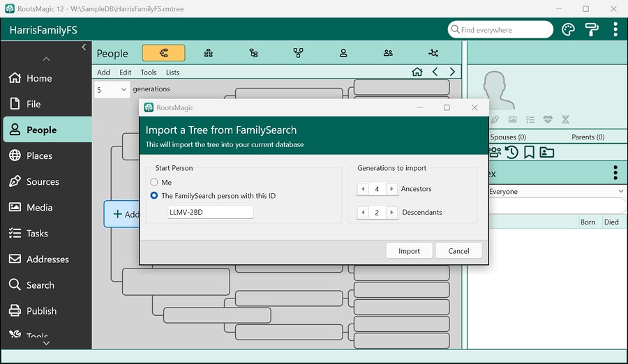The image size is (628, 364).
Task: Open the bookmarks icon
Action: (x=529, y=152)
